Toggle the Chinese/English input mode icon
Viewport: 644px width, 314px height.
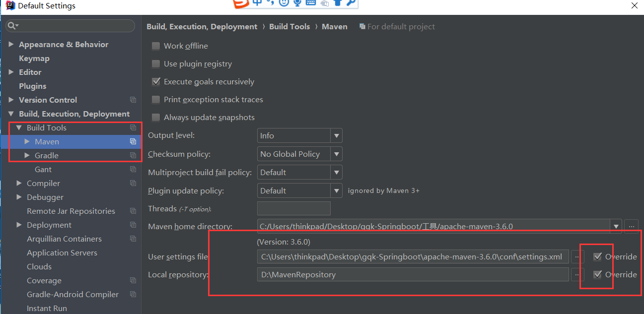point(257,2)
